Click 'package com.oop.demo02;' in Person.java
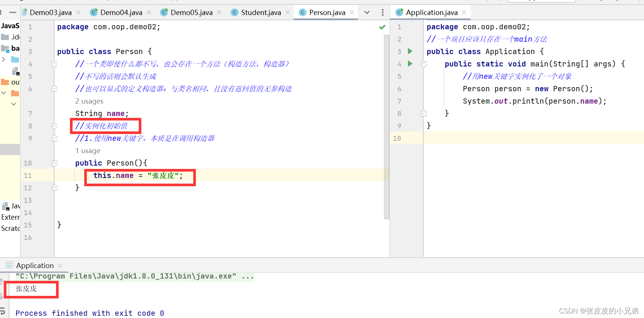Image resolution: width=644 pixels, height=318 pixels. 109,27
